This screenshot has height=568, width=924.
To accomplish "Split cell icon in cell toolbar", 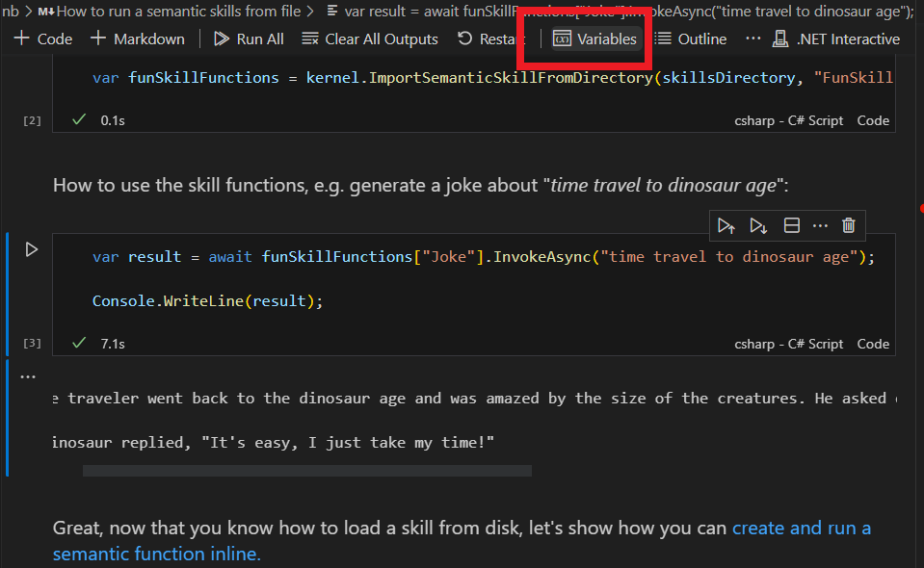I will pyautogui.click(x=791, y=225).
